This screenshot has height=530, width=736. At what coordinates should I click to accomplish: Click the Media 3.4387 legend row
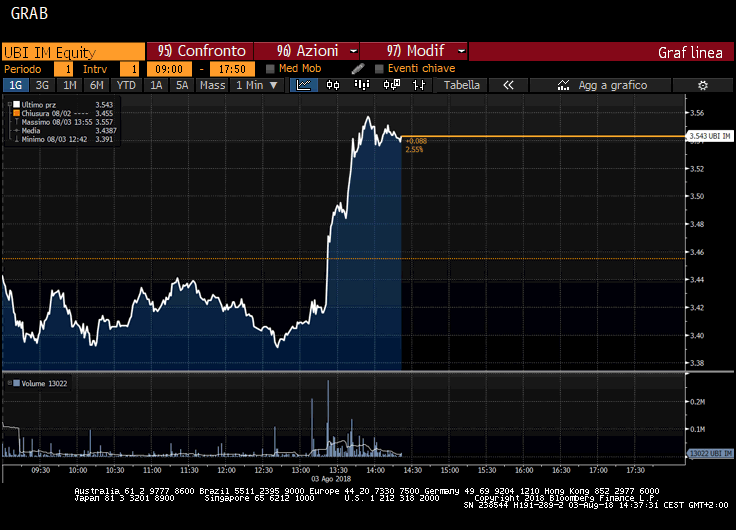[66, 131]
